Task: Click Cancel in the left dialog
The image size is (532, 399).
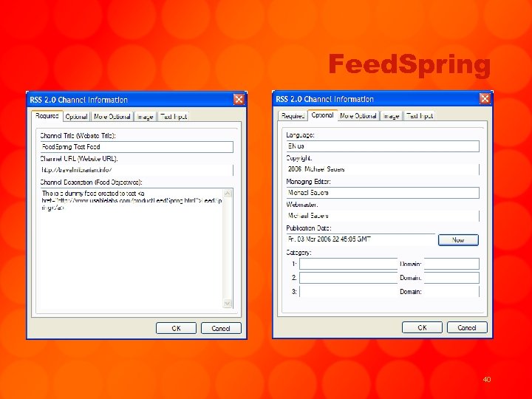Action: click(221, 328)
